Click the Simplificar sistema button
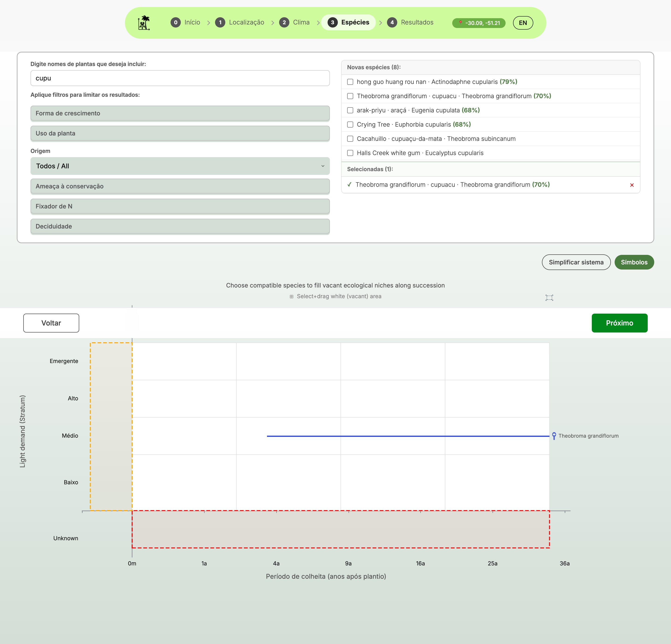This screenshot has width=671, height=644. (x=576, y=262)
